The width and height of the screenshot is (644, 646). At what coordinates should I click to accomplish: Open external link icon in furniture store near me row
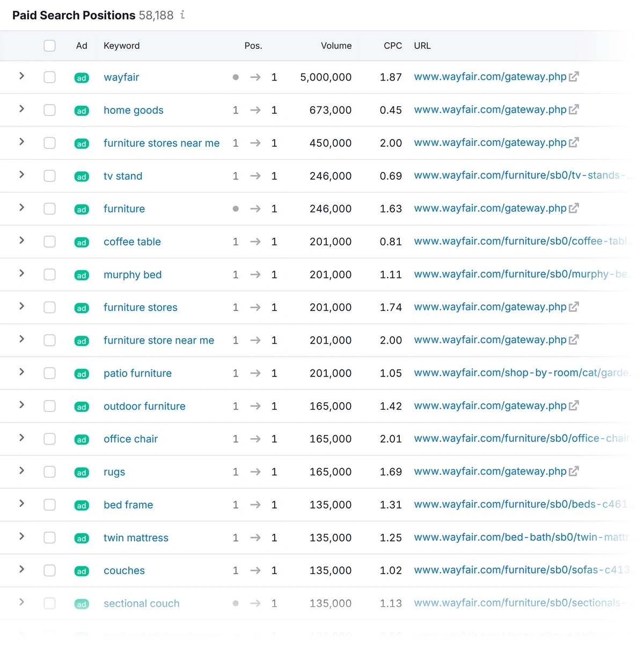(574, 339)
